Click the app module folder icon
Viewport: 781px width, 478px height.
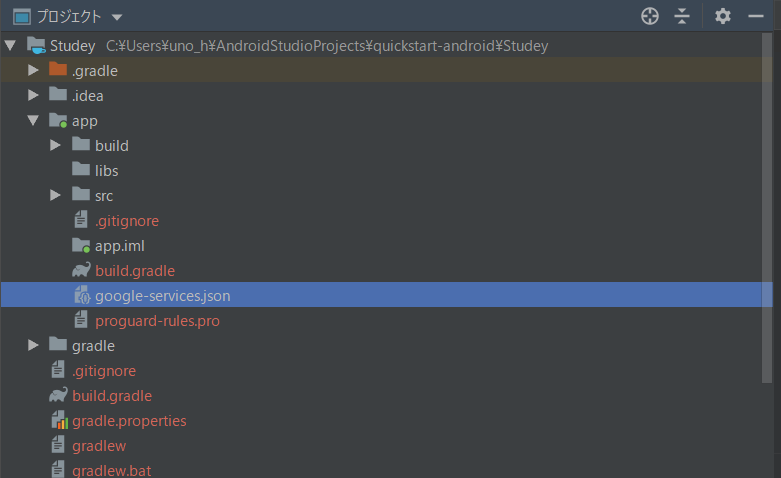pyautogui.click(x=58, y=120)
